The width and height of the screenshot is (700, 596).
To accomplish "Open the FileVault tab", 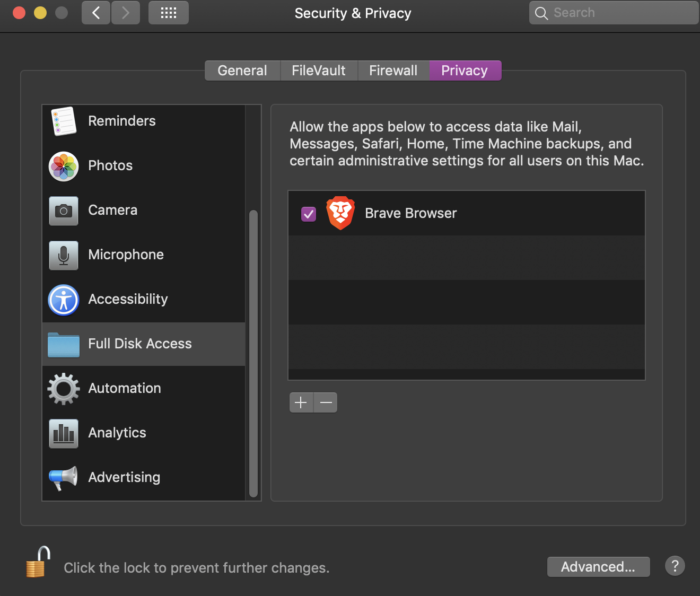I will click(319, 71).
